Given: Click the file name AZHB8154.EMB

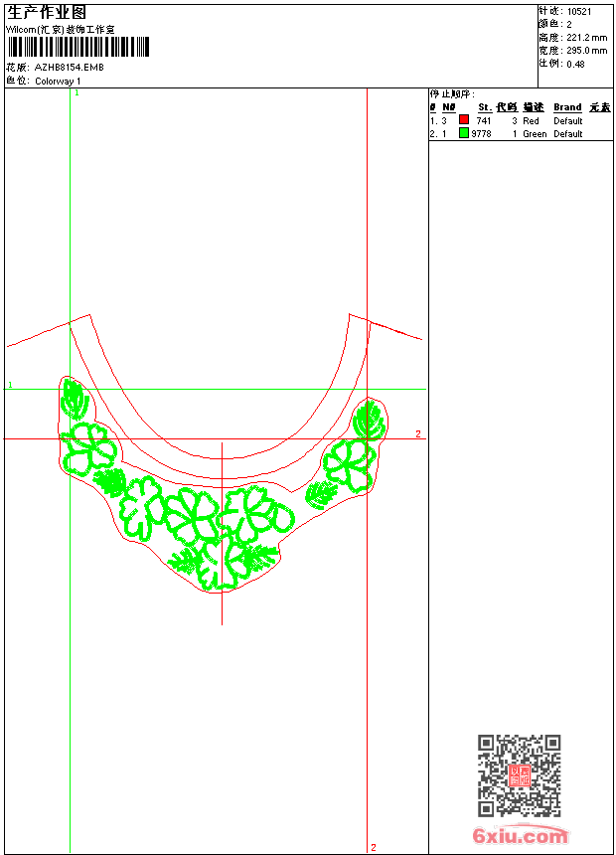Looking at the screenshot, I should (69, 68).
